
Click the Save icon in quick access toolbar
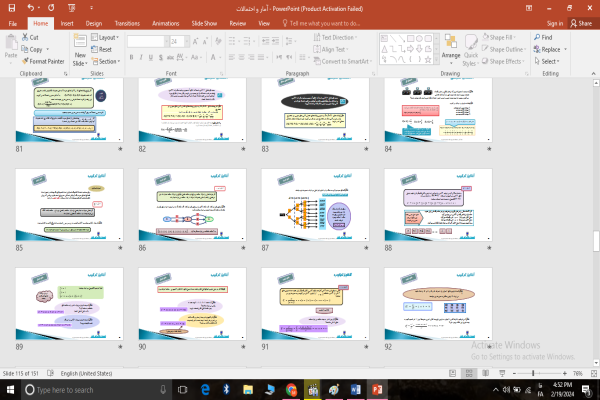(x=12, y=8)
